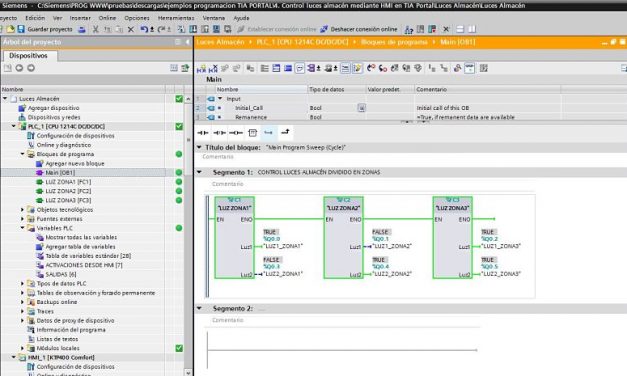Expand Fuentes externas folder

pos(23,219)
